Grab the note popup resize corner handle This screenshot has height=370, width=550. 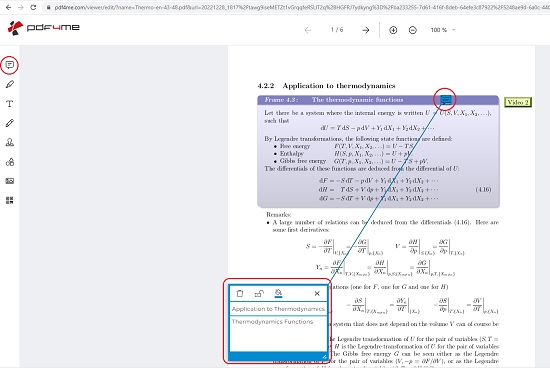(324, 357)
